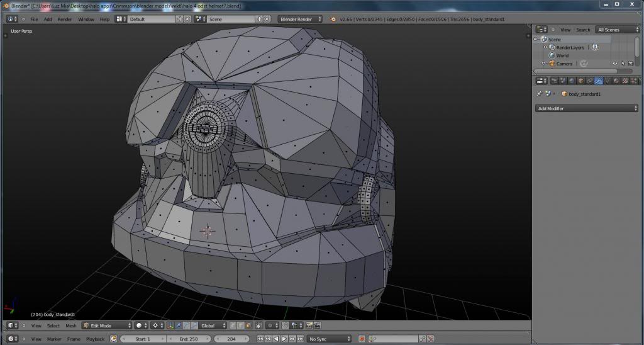Open the Help menu

104,20
